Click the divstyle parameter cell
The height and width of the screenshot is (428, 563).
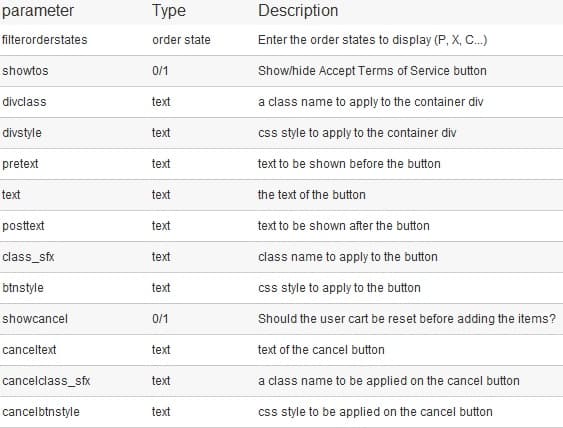22,133
